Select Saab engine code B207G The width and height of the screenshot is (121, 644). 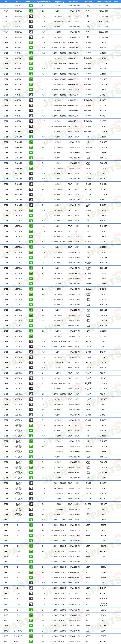point(104,546)
